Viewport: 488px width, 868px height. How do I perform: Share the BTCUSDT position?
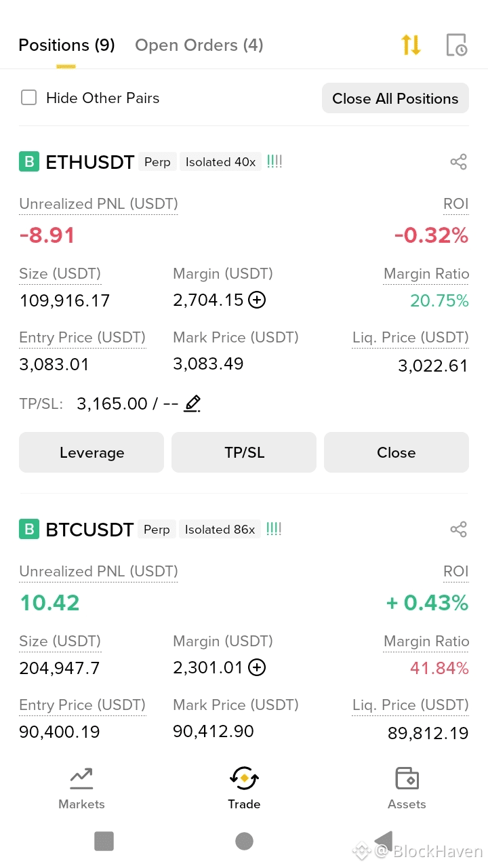(x=459, y=530)
